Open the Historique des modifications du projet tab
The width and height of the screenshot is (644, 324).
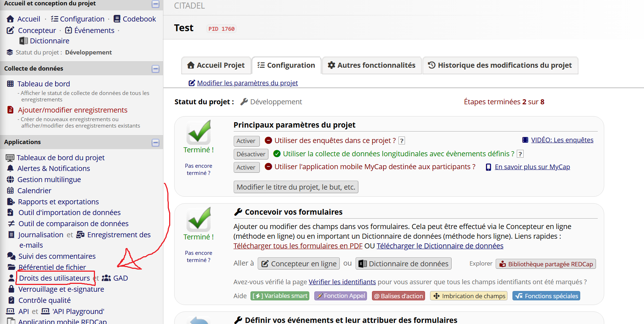500,65
